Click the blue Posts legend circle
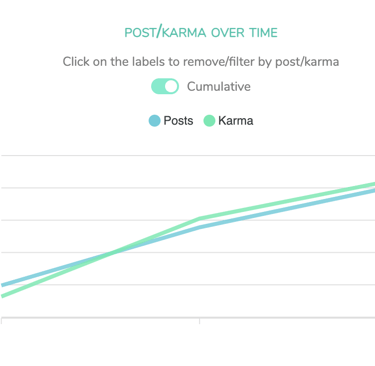This screenshot has height=366, width=375. click(154, 121)
